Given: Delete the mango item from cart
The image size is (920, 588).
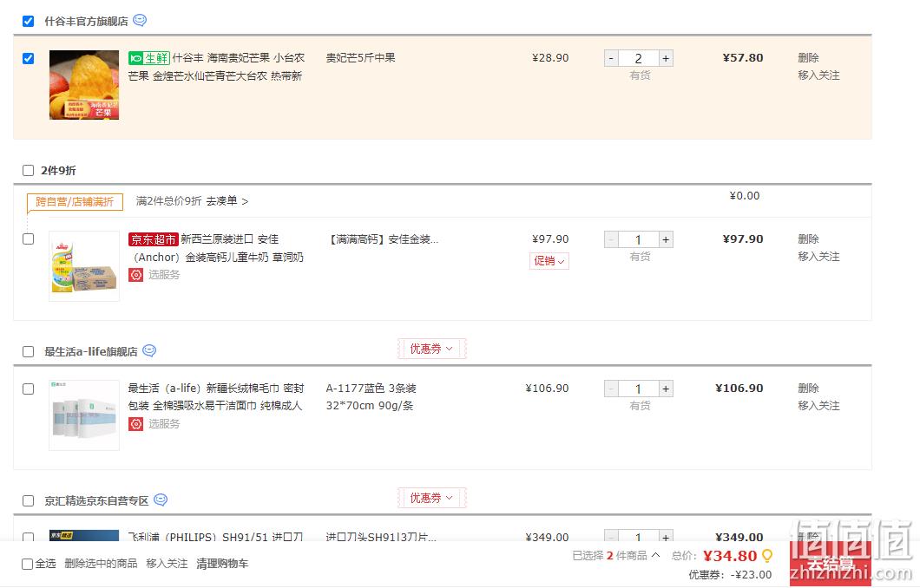Looking at the screenshot, I should coord(808,57).
